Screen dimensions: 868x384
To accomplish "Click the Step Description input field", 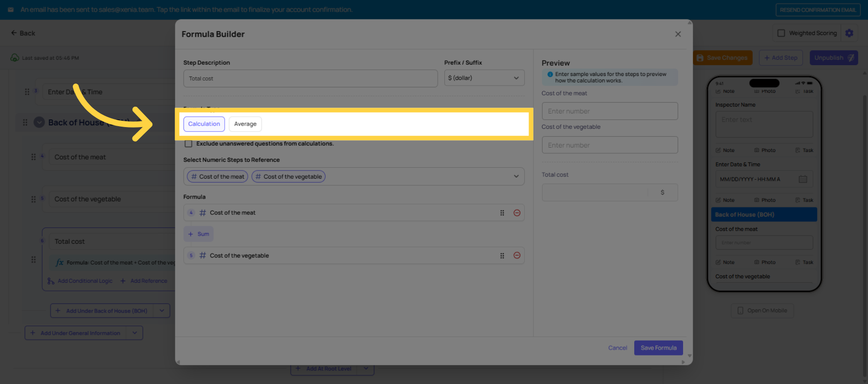I will click(x=310, y=78).
